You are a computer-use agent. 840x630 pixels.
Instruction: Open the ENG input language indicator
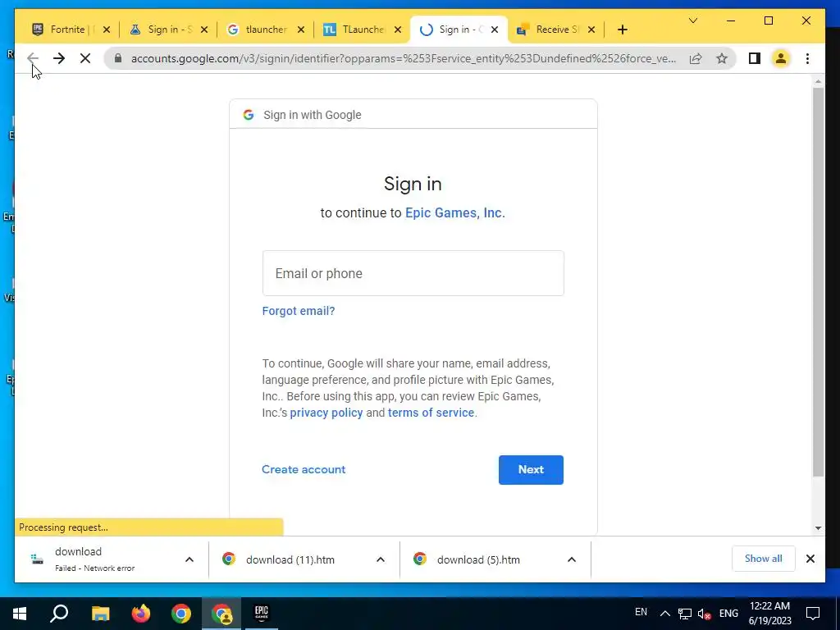click(728, 614)
